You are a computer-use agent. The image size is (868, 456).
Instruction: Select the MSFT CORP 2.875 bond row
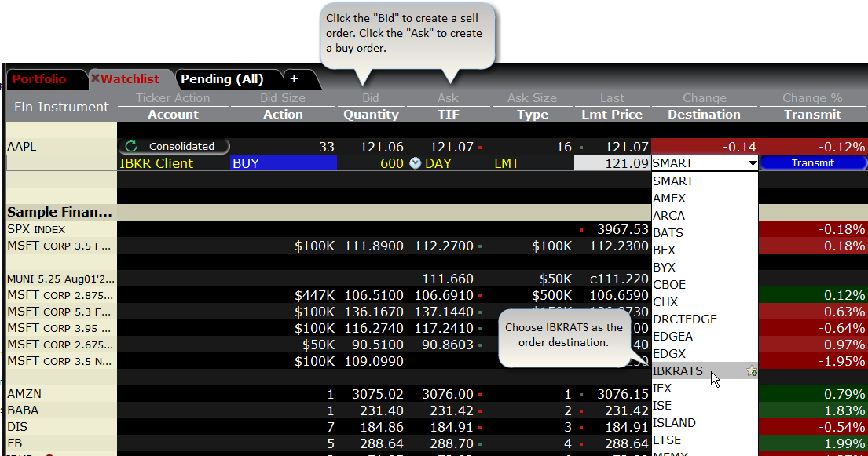tap(60, 295)
